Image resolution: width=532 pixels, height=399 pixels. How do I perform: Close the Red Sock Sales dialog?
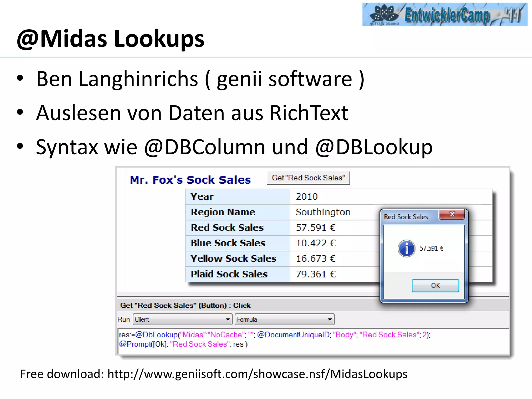[x=452, y=214]
